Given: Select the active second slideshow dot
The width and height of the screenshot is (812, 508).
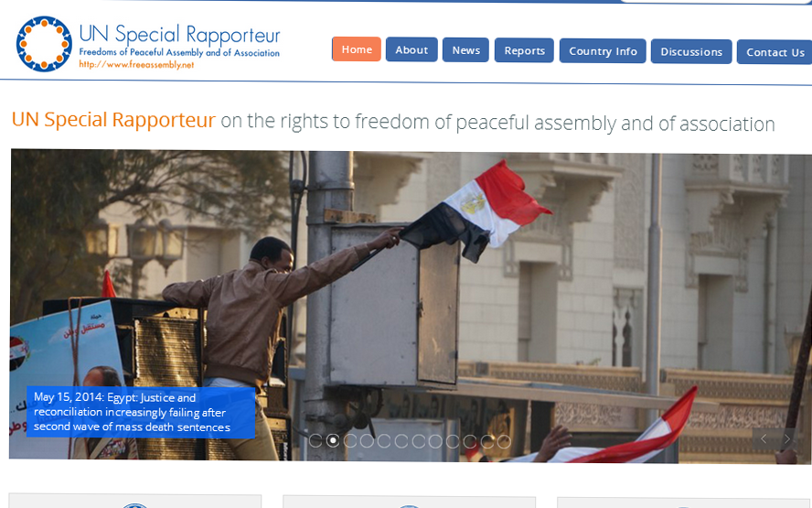Looking at the screenshot, I should (333, 440).
